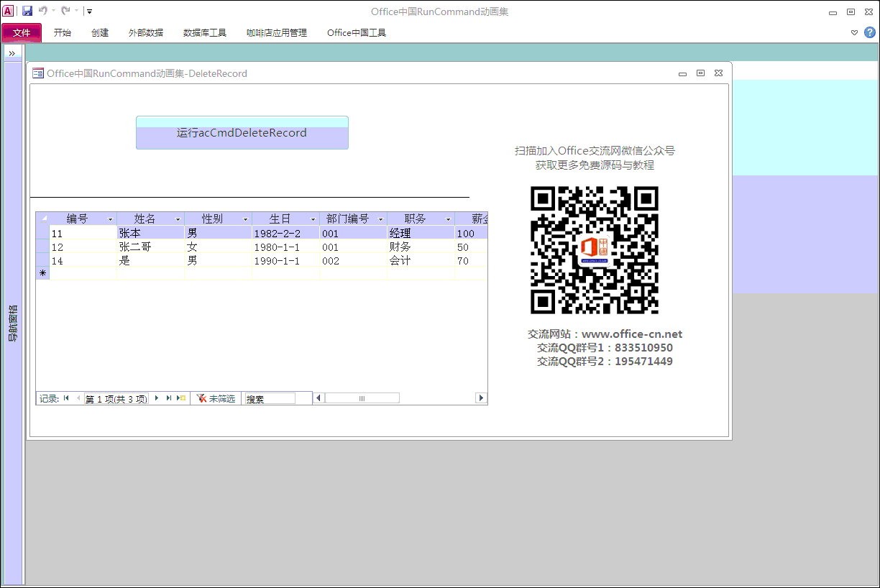Open the 姓名 column filter dropdown
The image size is (880, 588).
pyautogui.click(x=178, y=219)
